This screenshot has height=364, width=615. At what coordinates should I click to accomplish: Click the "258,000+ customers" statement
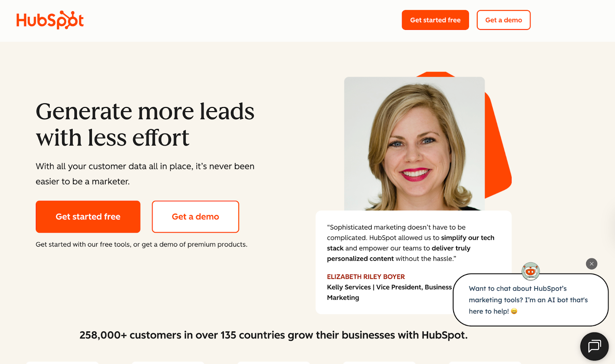coord(273,335)
